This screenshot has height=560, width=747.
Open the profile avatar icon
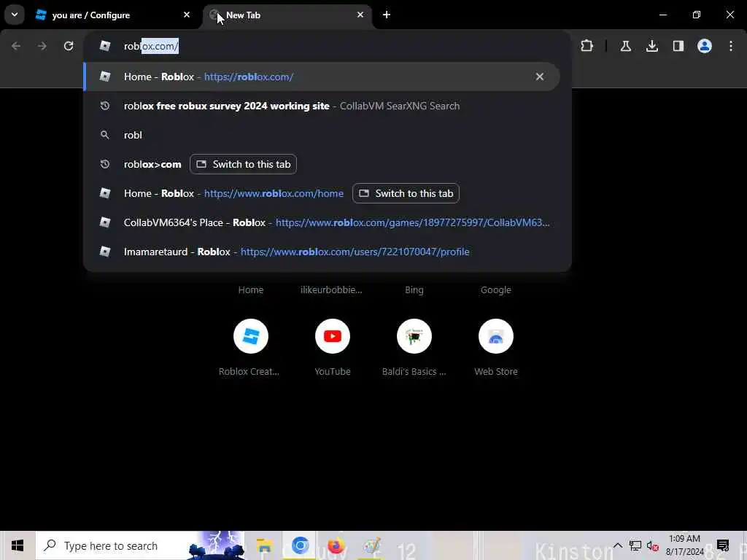704,46
